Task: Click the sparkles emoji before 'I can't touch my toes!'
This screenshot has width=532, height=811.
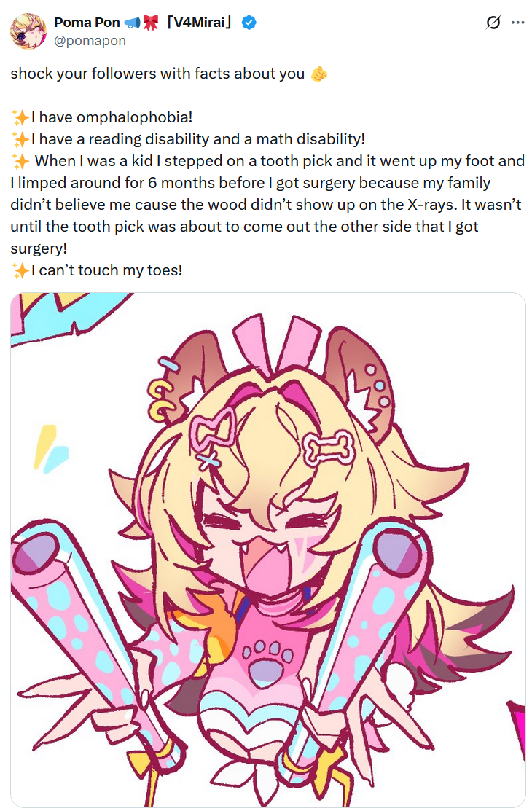Action: click(x=20, y=270)
